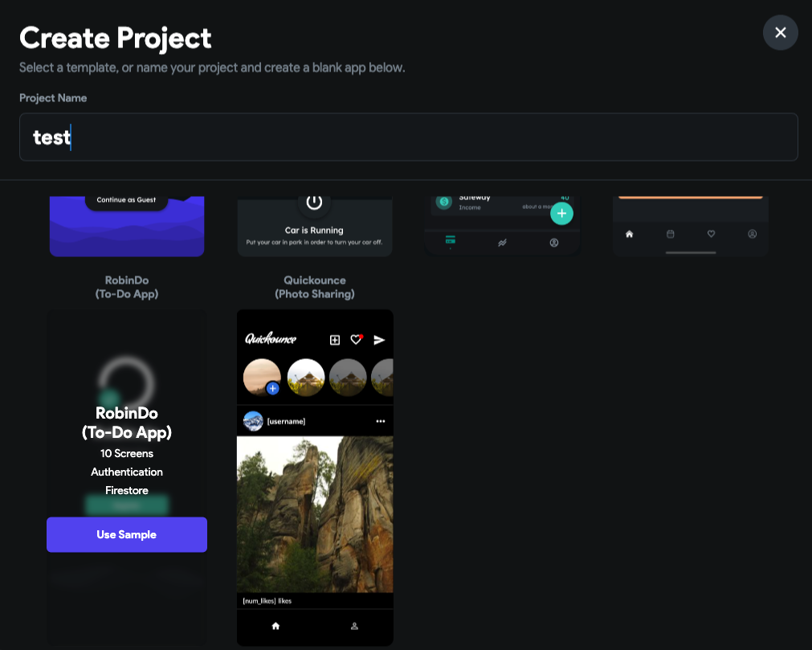
Task: Click the post author avatar beside [username]
Action: click(253, 421)
